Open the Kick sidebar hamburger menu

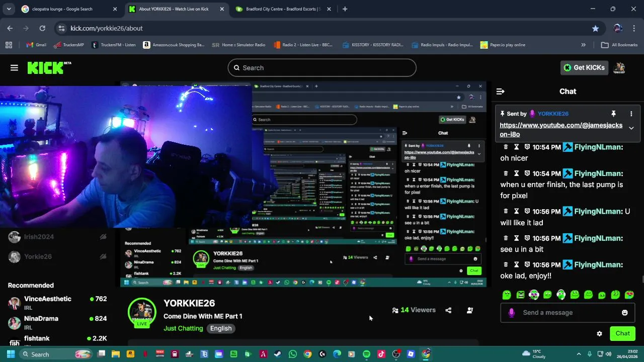pos(14,68)
